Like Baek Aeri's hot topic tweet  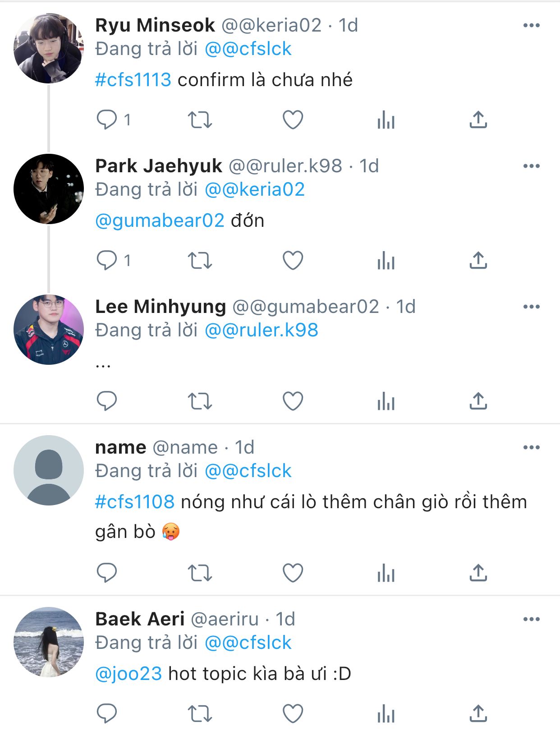point(293,714)
